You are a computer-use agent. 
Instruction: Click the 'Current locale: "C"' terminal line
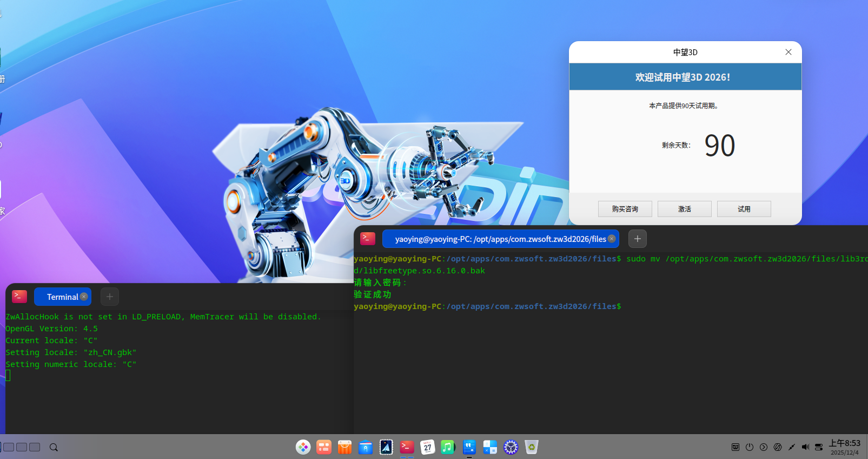[51, 340]
